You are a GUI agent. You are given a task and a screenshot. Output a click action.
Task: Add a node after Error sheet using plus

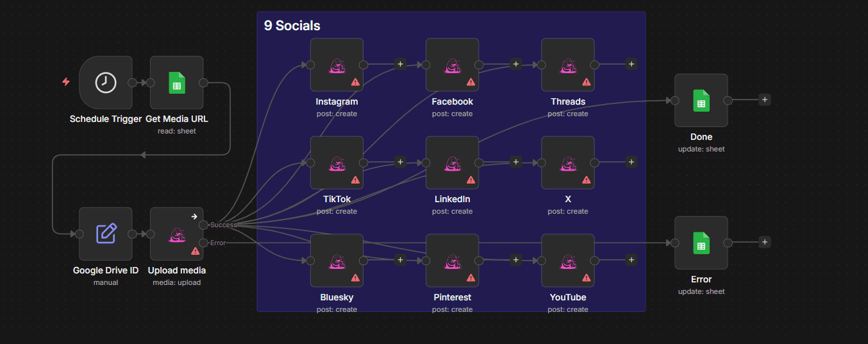point(765,242)
